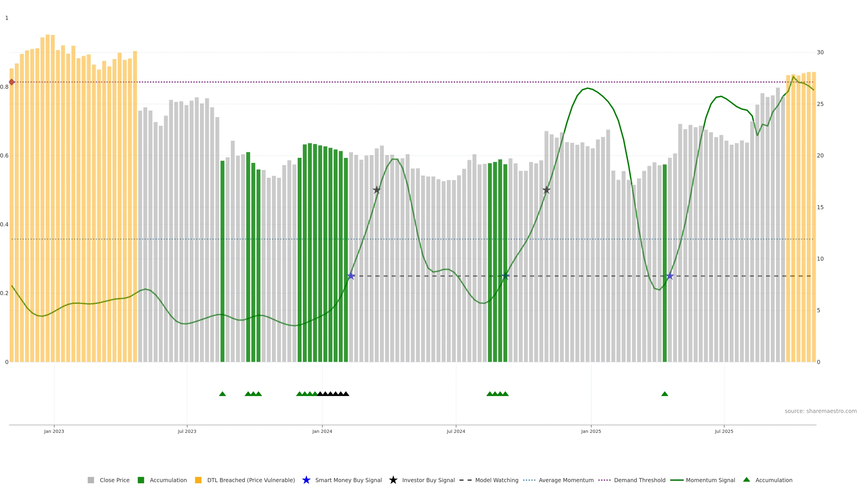Viewport: 868px width, 488px height.
Task: Click the orange DTL Breached swatch in the legend
Action: 198,480
